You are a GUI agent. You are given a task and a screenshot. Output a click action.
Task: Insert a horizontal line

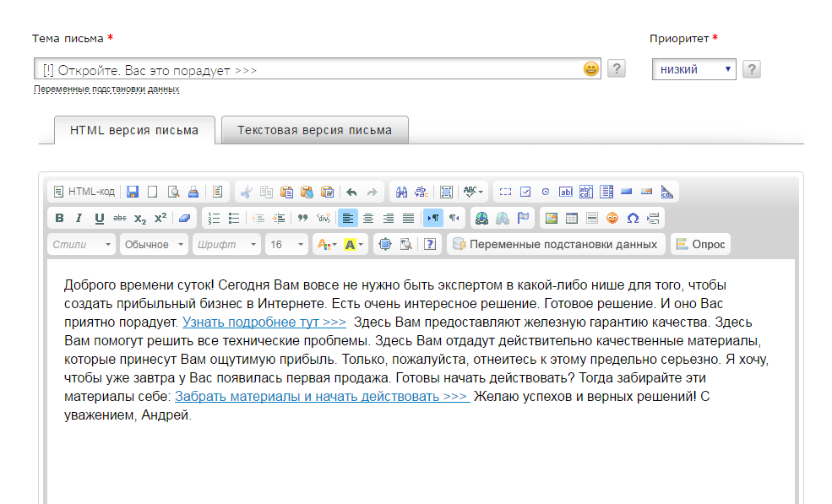592,218
